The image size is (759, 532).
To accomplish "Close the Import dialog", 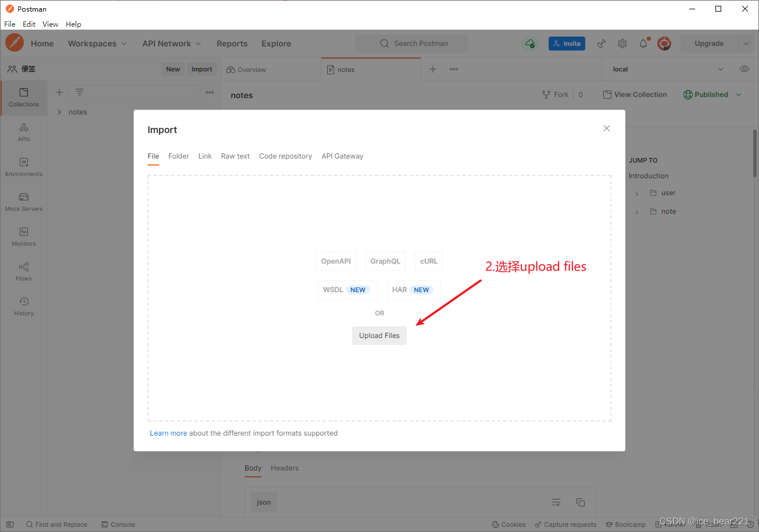I will coord(607,128).
